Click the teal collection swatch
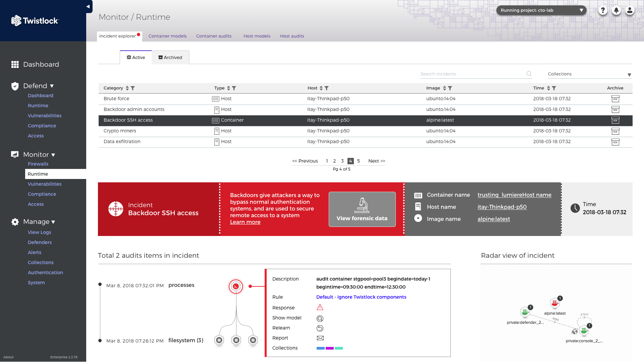The height and width of the screenshot is (362, 644). [x=338, y=348]
